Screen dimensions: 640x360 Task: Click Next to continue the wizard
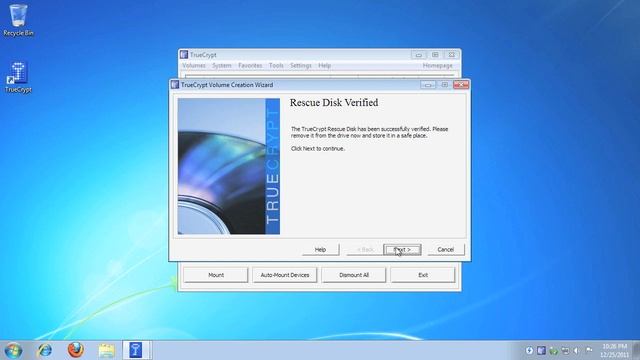point(402,249)
